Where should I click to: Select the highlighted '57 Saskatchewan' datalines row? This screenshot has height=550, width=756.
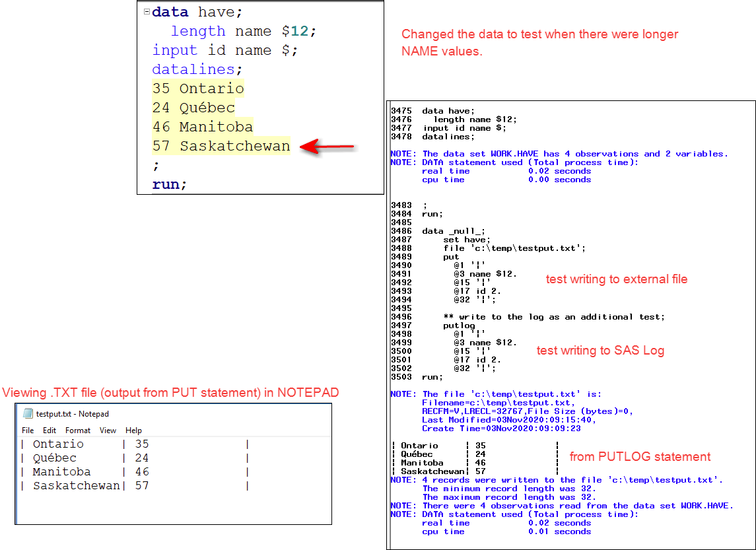click(220, 146)
